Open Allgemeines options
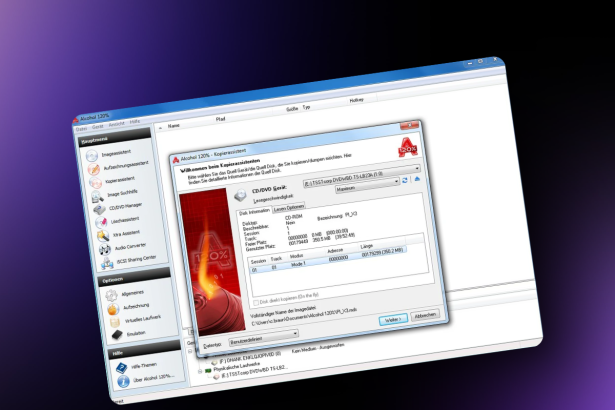Image resolution: width=615 pixels, height=410 pixels. [x=133, y=293]
